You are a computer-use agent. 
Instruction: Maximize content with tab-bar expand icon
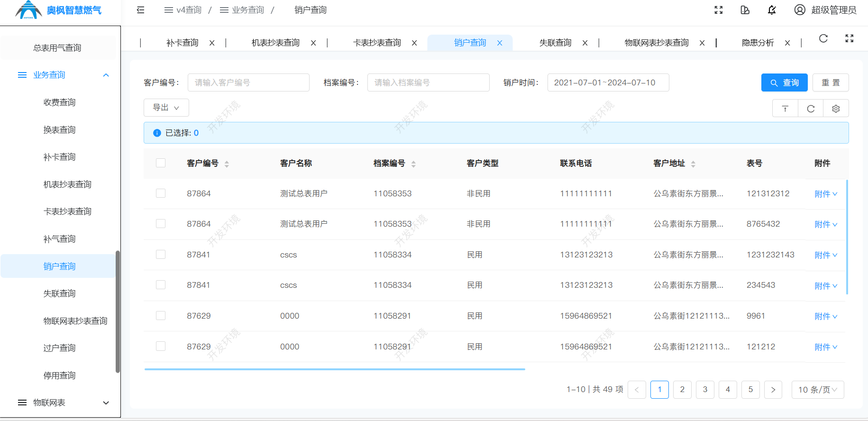850,38
